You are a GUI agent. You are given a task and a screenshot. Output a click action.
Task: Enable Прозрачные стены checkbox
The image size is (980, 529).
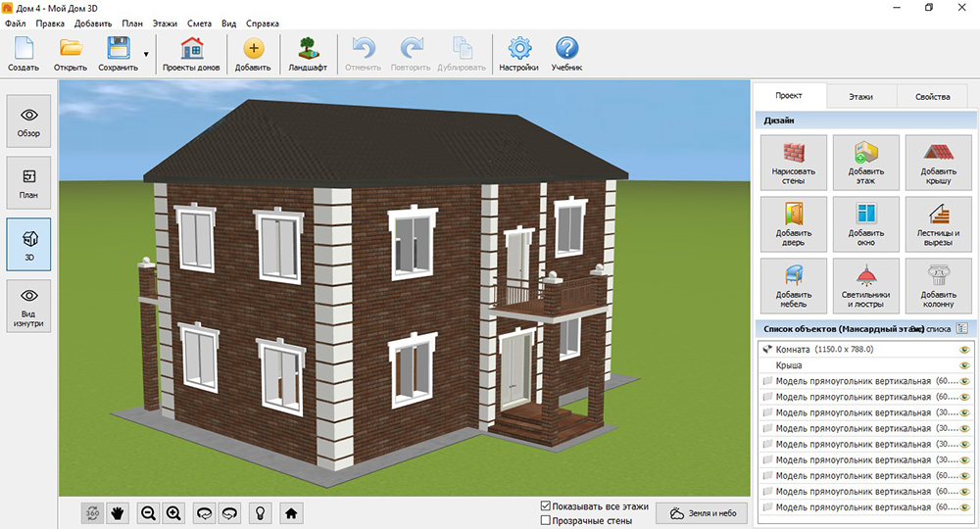point(546,520)
